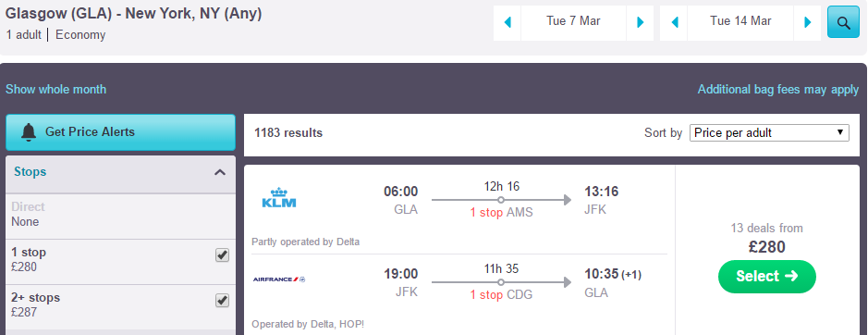Open Additional bag fees may apply link
This screenshot has width=868, height=335.
(x=778, y=89)
